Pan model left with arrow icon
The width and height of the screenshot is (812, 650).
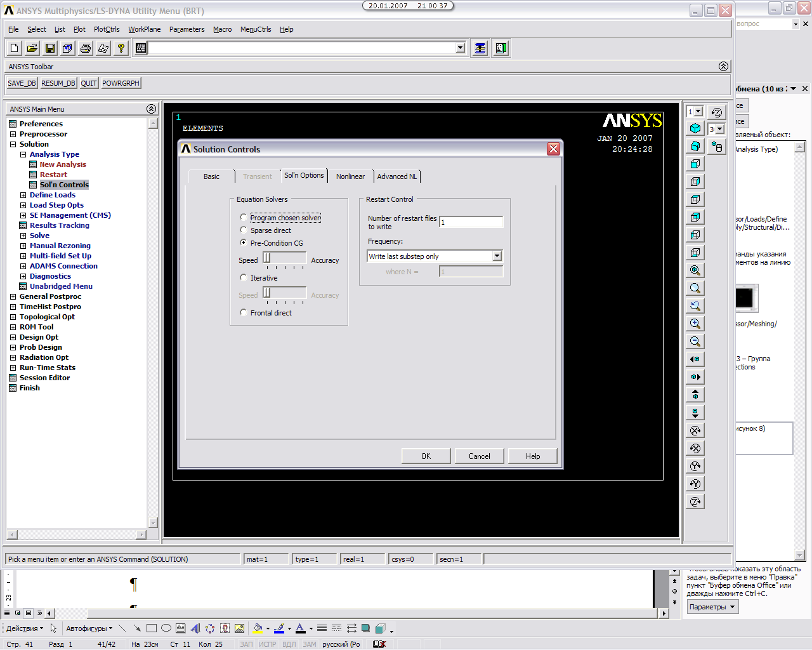coord(695,359)
